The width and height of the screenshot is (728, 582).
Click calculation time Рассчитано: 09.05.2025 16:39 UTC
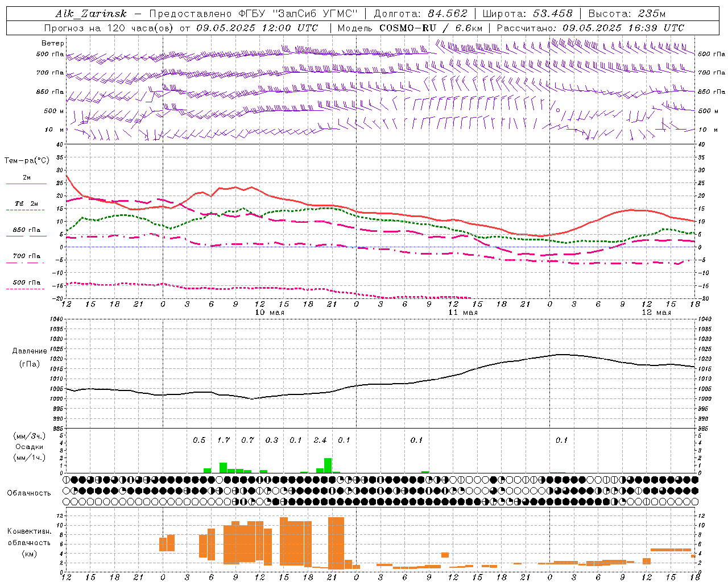pos(590,28)
